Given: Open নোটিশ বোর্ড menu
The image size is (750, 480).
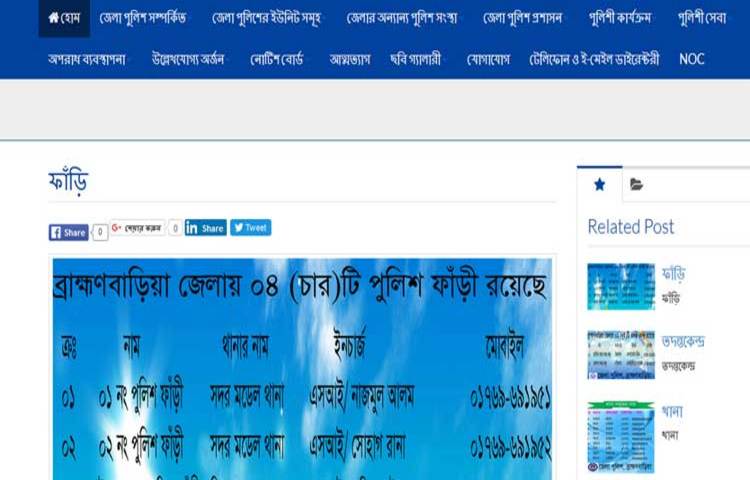Looking at the screenshot, I should (x=276, y=59).
